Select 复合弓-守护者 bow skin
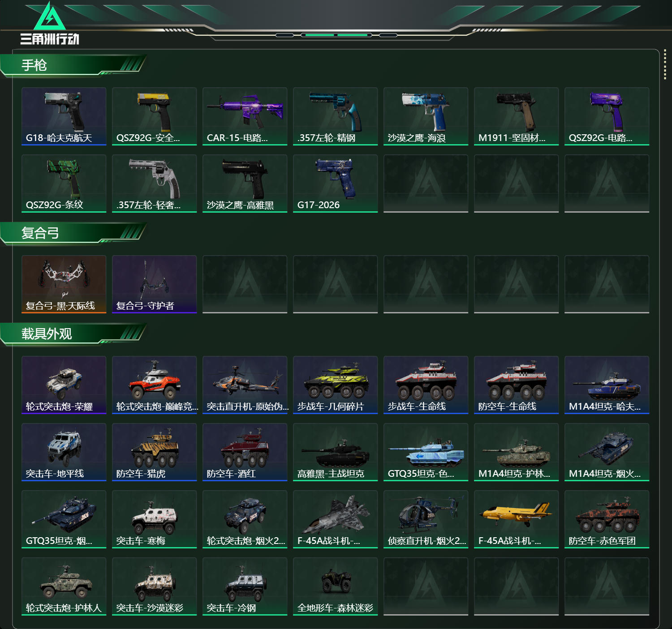672x629 pixels. (x=155, y=284)
